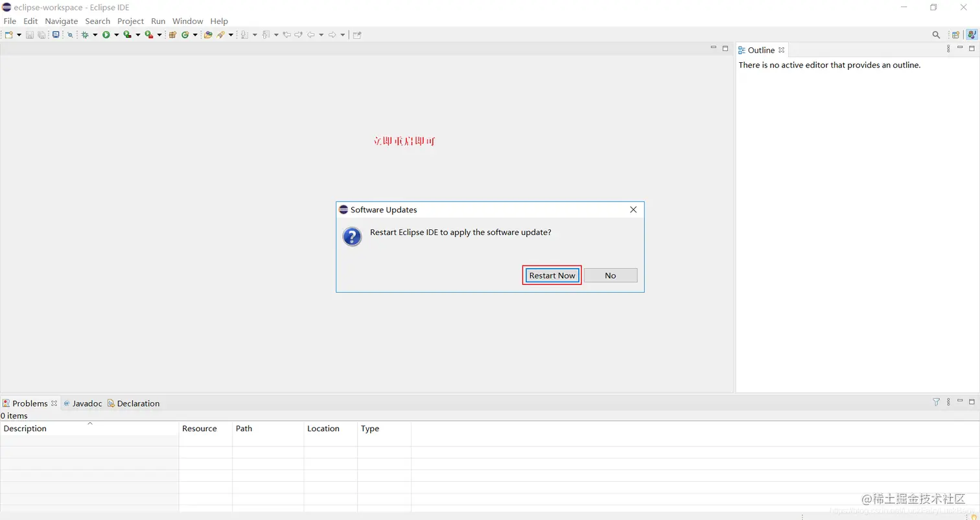Expand the New Java Class dropdown arrow

click(x=195, y=35)
